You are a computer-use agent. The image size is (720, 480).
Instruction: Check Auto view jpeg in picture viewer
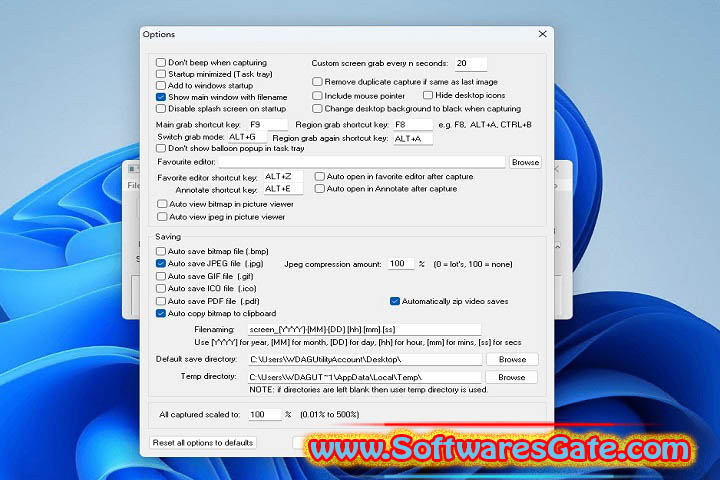click(162, 217)
